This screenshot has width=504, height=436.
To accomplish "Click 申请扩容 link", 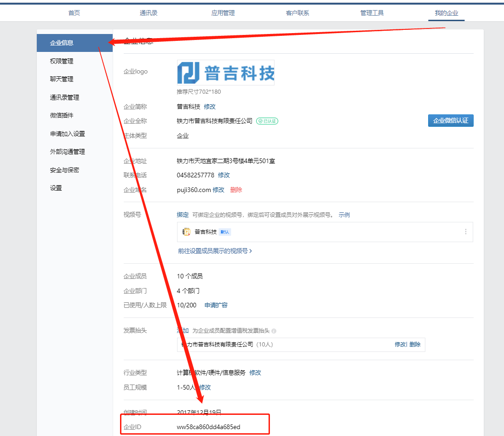I will (x=216, y=305).
